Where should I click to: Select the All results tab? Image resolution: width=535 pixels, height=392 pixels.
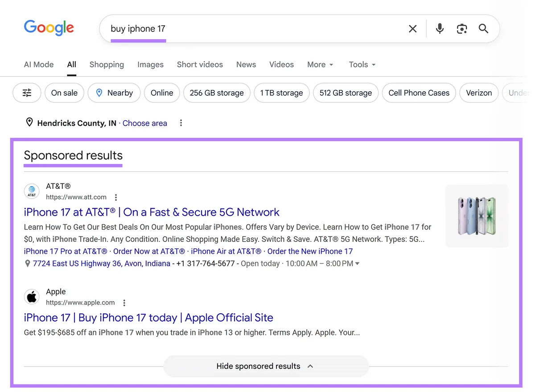tap(72, 65)
